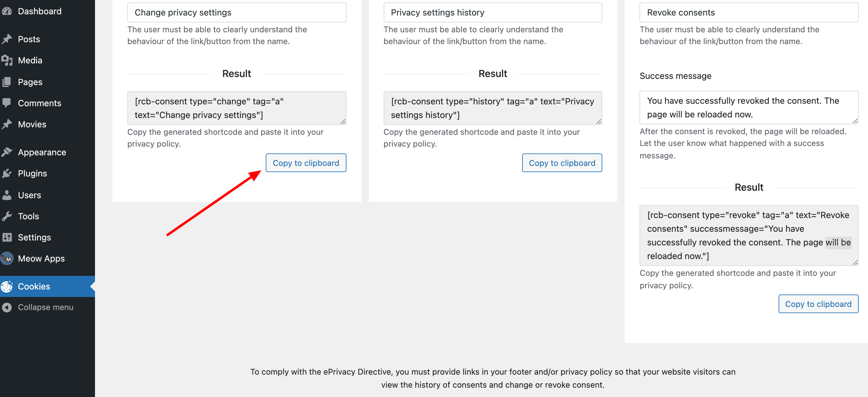868x397 pixels.
Task: Focus the Privacy settings history name field
Action: pyautogui.click(x=492, y=12)
